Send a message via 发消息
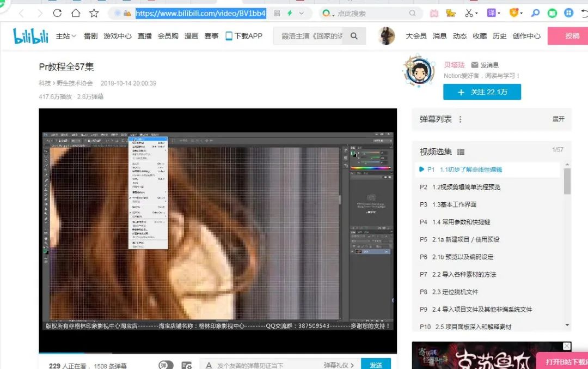Image resolution: width=588 pixels, height=369 pixels. pyautogui.click(x=485, y=65)
